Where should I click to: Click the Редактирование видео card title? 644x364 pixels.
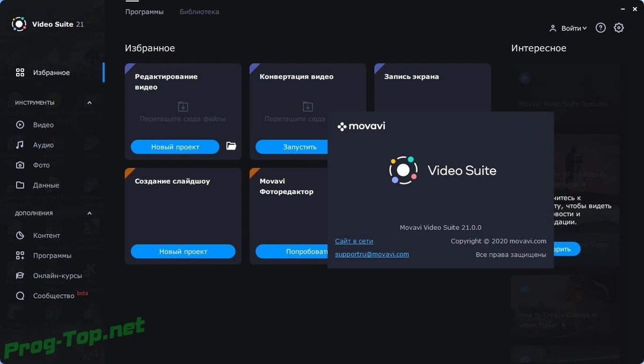(166, 82)
